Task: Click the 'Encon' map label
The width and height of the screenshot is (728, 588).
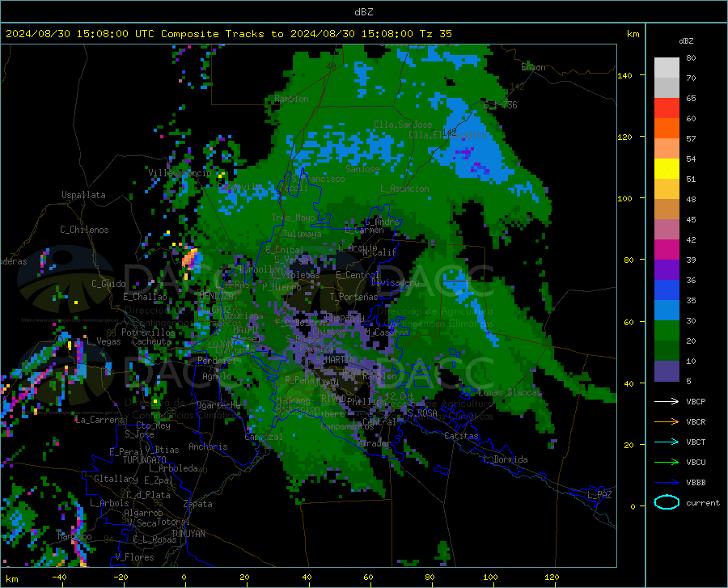Action: click(533, 67)
